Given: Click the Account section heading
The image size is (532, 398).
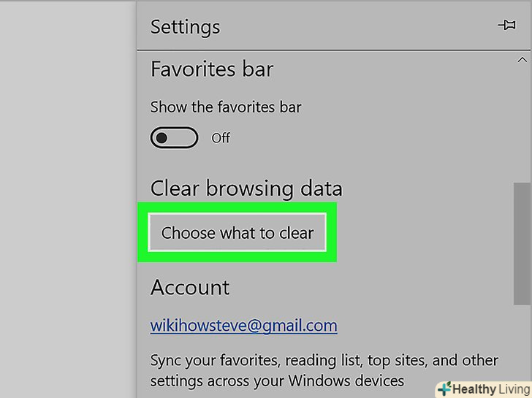Looking at the screenshot, I should click(x=190, y=288).
